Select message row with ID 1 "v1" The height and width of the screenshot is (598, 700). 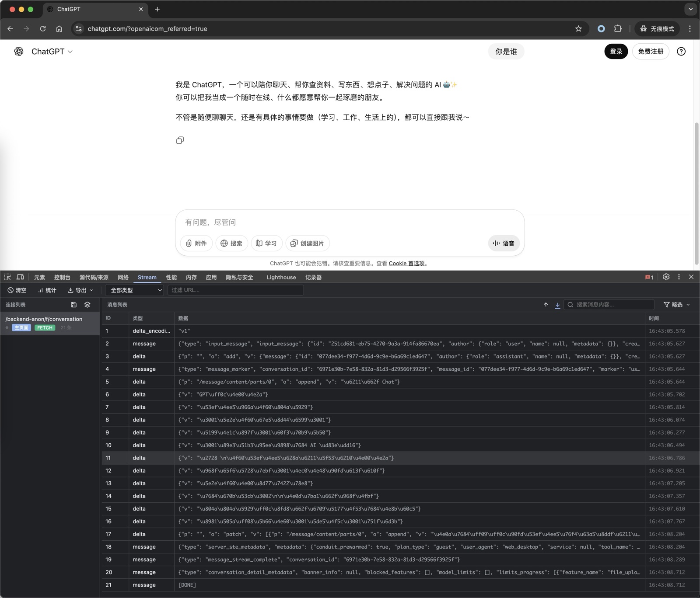[400, 331]
